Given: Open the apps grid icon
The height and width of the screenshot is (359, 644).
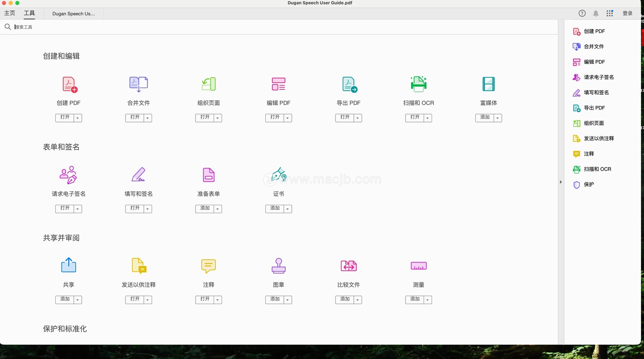Looking at the screenshot, I should pos(609,13).
